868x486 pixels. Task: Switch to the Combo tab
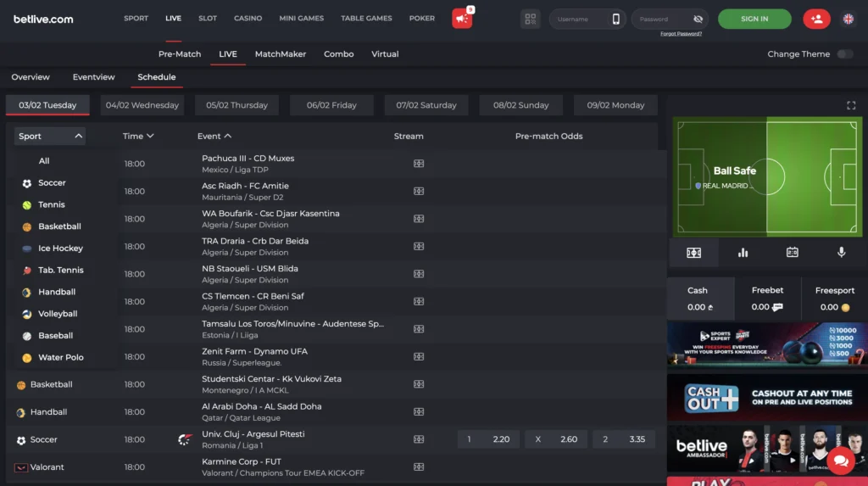339,53
